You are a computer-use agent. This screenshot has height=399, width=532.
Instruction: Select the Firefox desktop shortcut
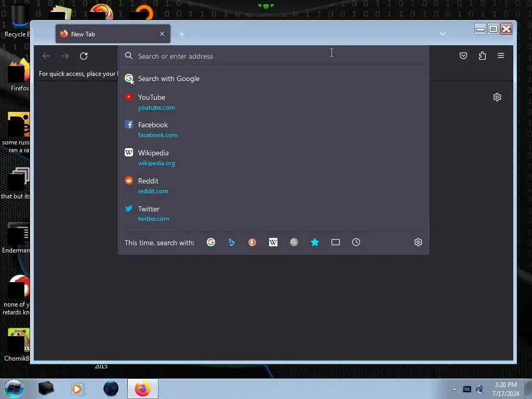(x=20, y=75)
